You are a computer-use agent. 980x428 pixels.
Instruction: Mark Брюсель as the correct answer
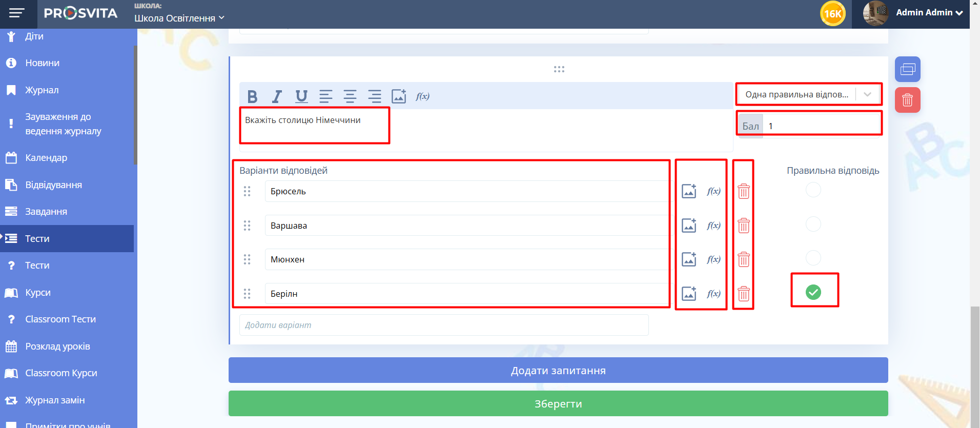pyautogui.click(x=813, y=190)
